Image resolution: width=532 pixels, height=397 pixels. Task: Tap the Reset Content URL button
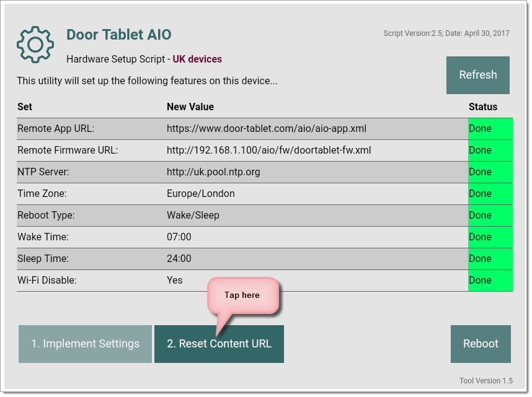pos(219,344)
